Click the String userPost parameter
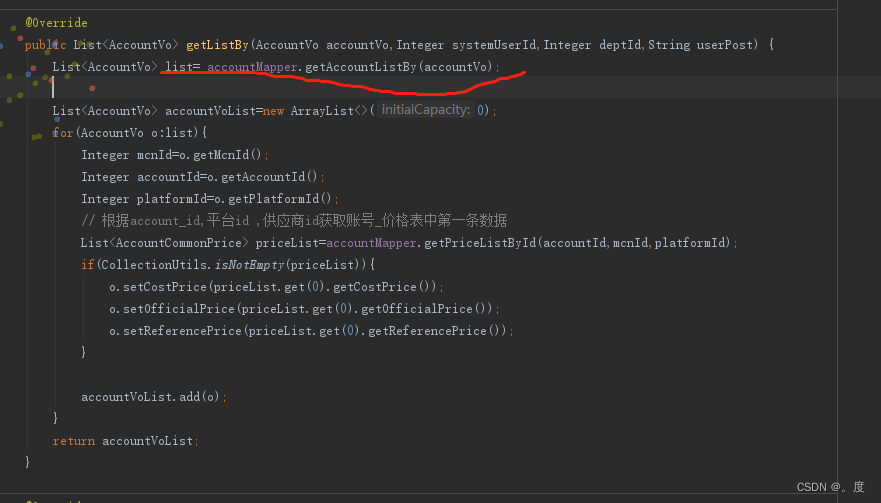This screenshot has width=881, height=503. pos(703,45)
